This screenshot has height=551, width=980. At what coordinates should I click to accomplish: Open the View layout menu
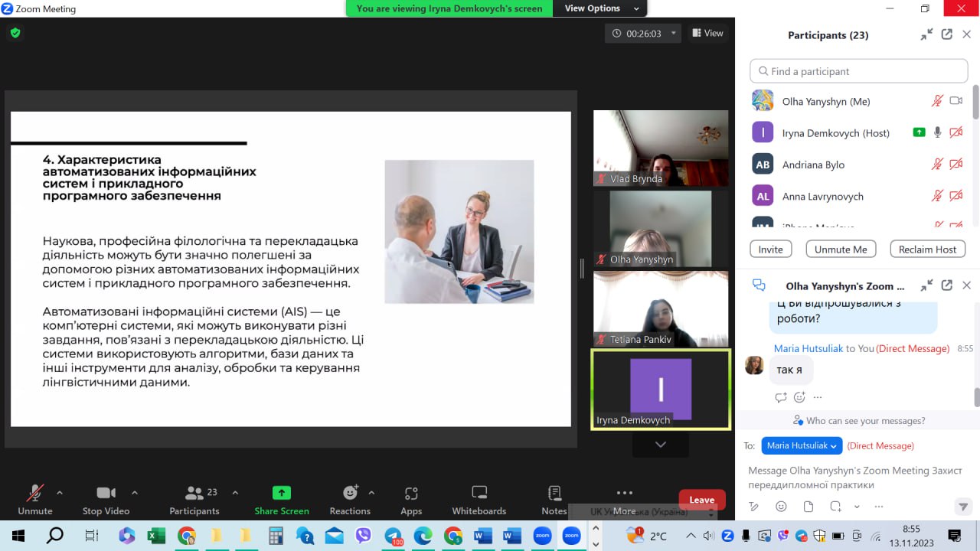[707, 33]
